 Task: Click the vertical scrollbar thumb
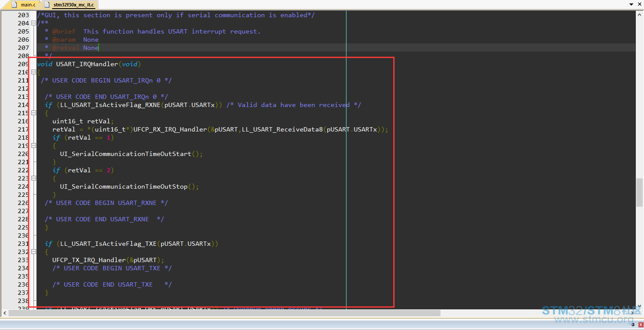[x=639, y=192]
